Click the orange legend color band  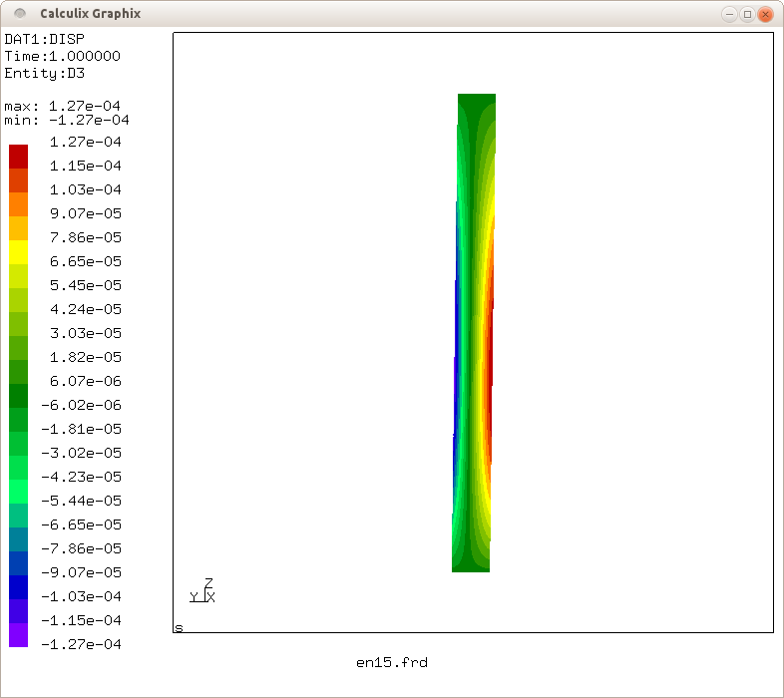[x=19, y=204]
